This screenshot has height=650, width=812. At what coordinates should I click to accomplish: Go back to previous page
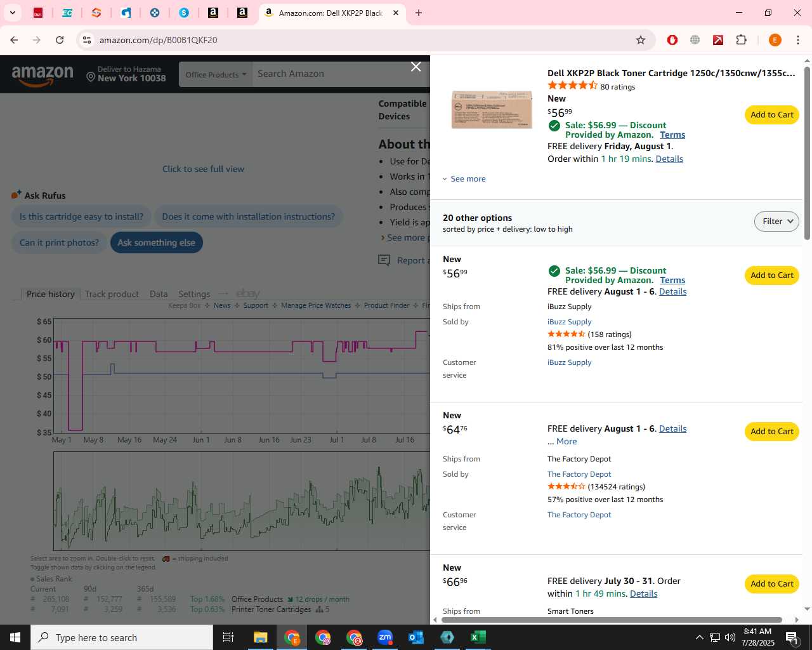tap(14, 40)
